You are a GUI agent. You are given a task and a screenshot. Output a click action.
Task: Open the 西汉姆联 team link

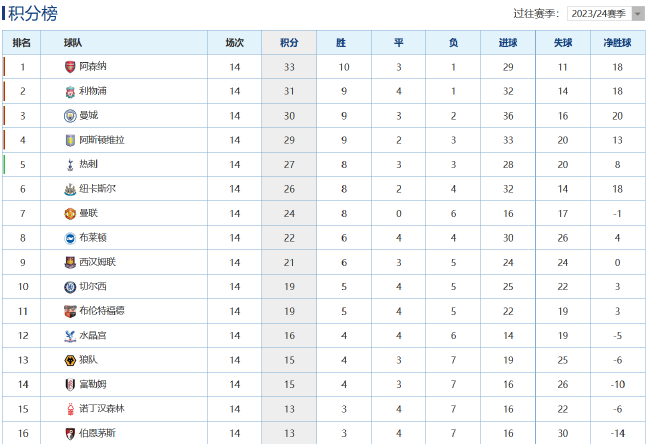tap(97, 262)
